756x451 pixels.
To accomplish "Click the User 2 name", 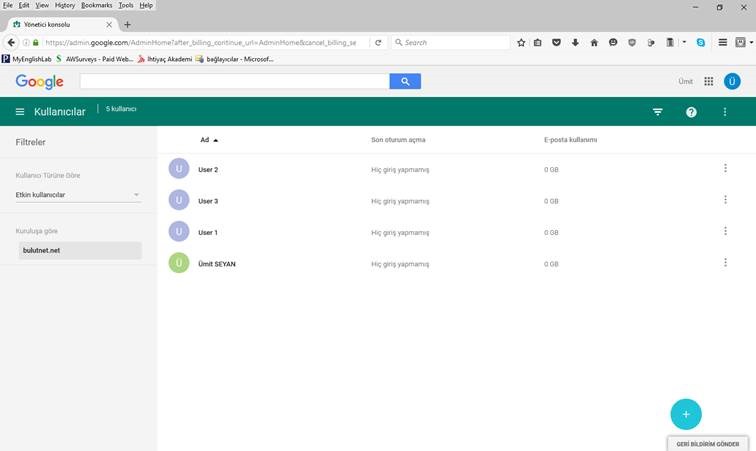I will point(208,169).
